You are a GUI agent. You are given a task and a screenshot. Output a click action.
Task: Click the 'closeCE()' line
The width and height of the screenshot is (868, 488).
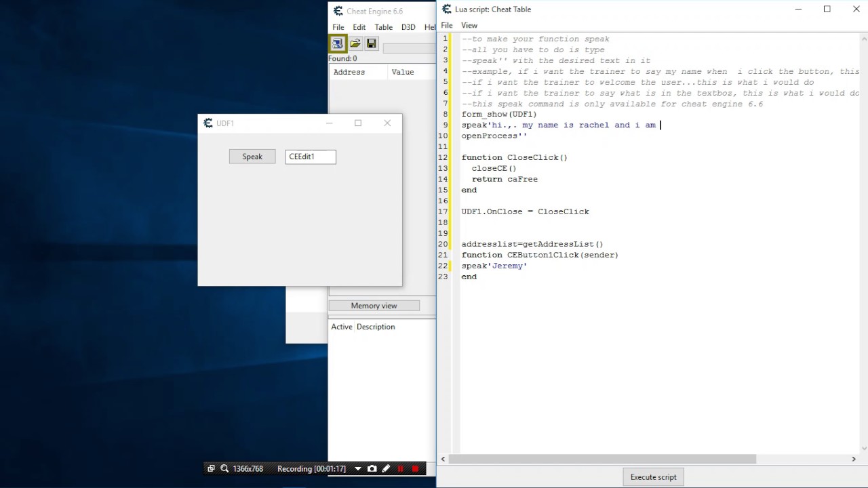pyautogui.click(x=494, y=169)
